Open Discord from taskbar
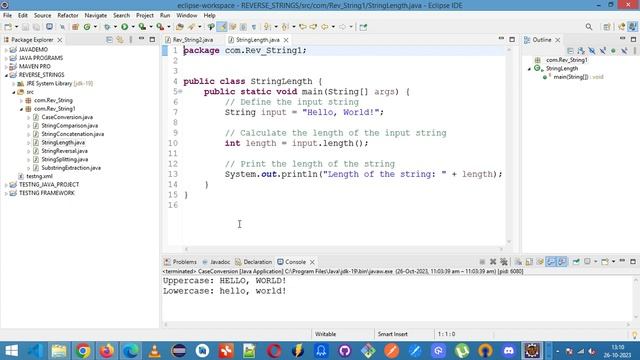640x360 pixels. pyautogui.click(x=509, y=351)
